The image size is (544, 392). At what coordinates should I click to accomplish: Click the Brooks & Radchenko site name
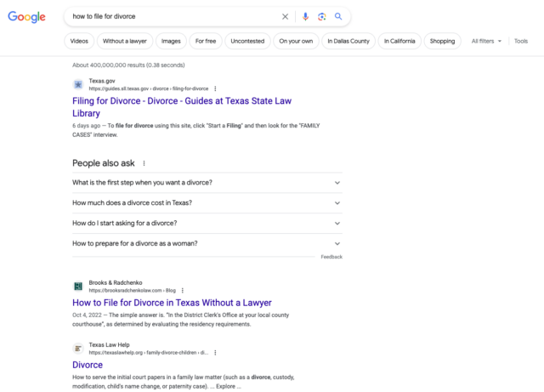(x=116, y=282)
